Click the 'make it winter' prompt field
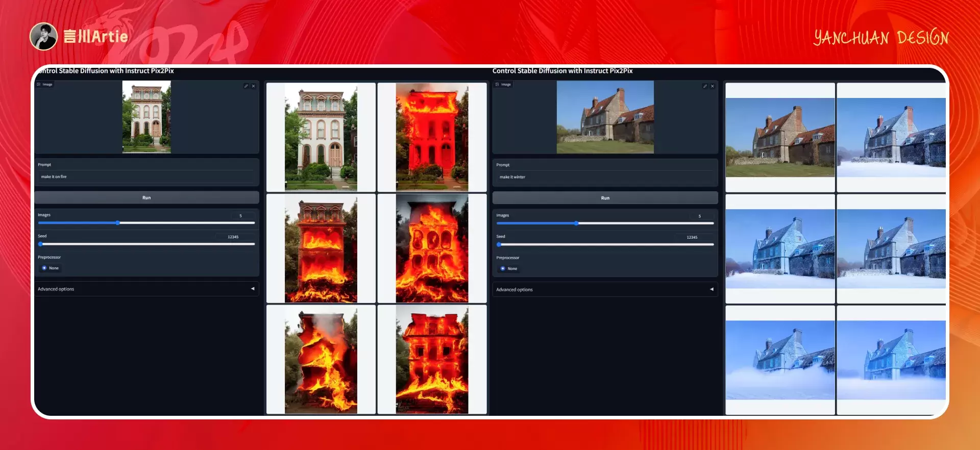 (605, 177)
